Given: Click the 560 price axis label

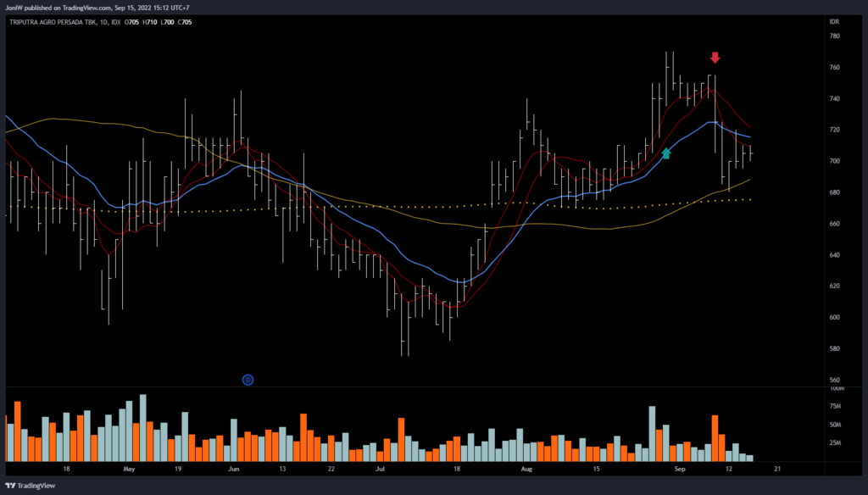Looking at the screenshot, I should [834, 380].
